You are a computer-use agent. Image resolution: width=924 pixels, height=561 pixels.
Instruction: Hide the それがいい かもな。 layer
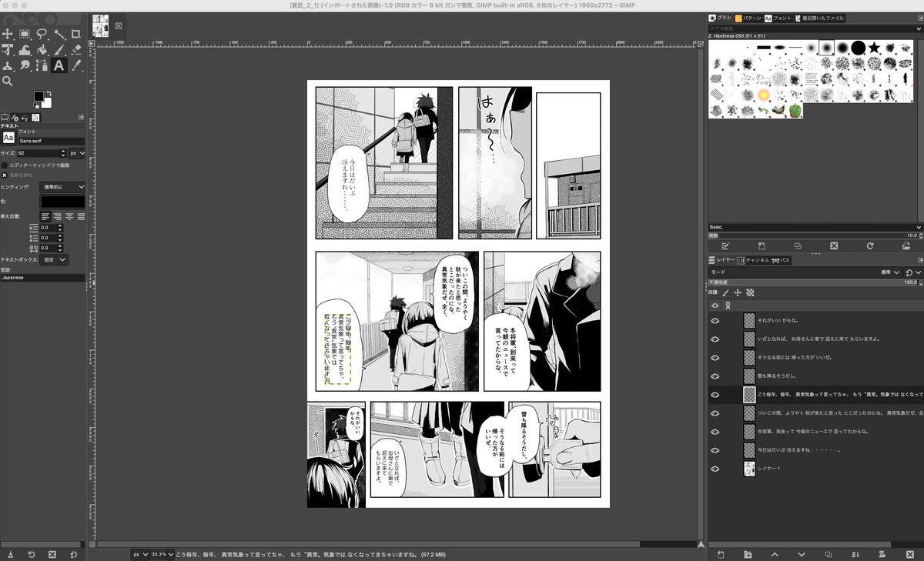tap(715, 320)
